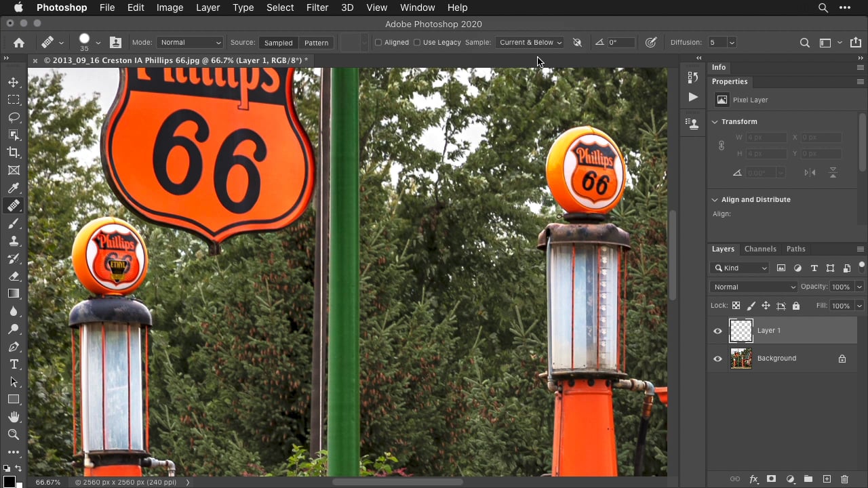Select the Gradient tool

[x=14, y=293]
